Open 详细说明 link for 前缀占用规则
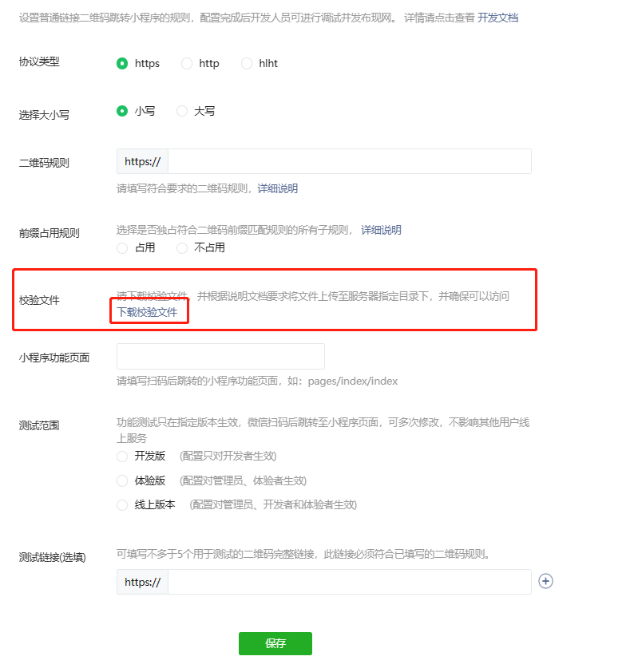Image resolution: width=642 pixels, height=672 pixels. tap(381, 230)
